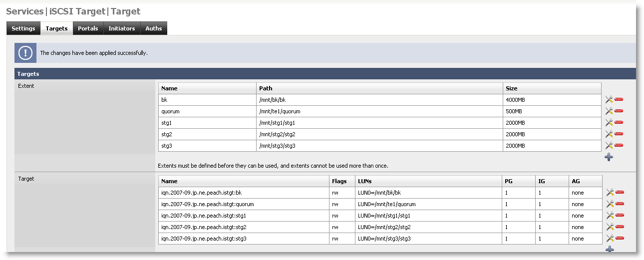Delete target iqn...istgt:stg3
The image size is (644, 260).
[x=620, y=239]
